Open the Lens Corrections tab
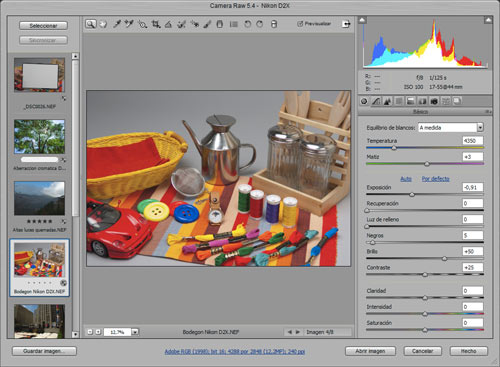 [422, 101]
